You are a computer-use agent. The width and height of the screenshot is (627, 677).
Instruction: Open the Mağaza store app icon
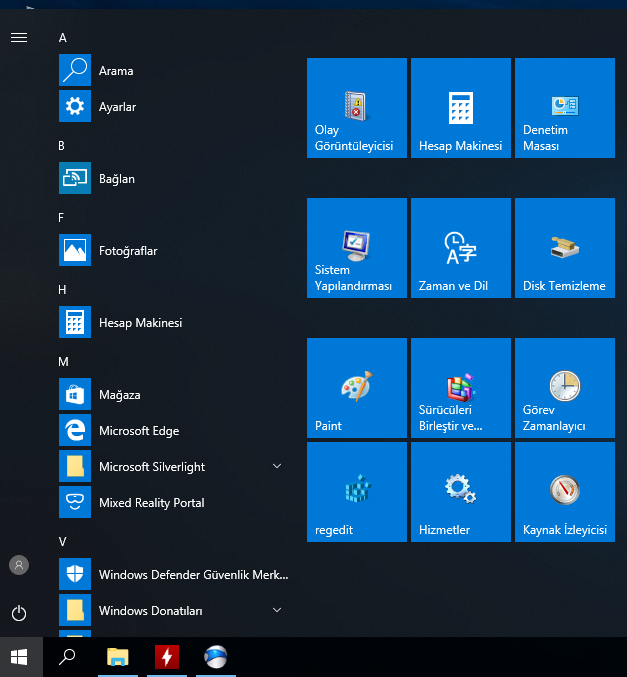click(75, 394)
